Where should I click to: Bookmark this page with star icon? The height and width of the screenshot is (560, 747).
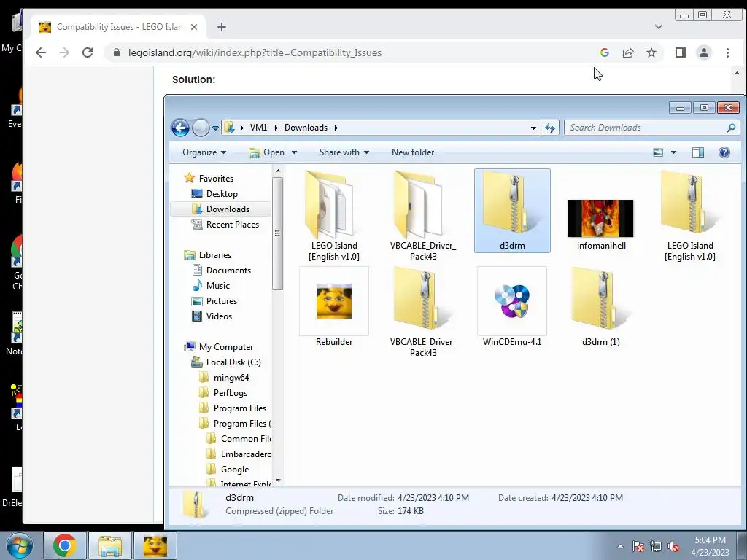pos(651,52)
